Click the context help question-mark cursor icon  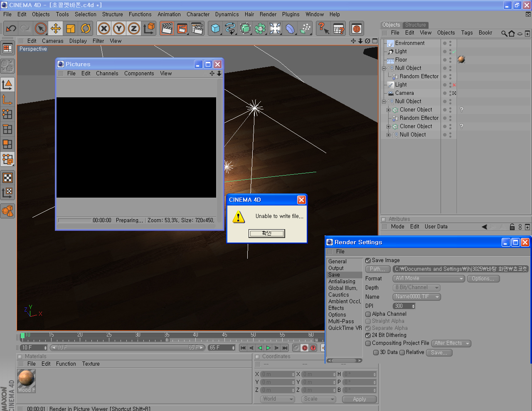click(323, 28)
